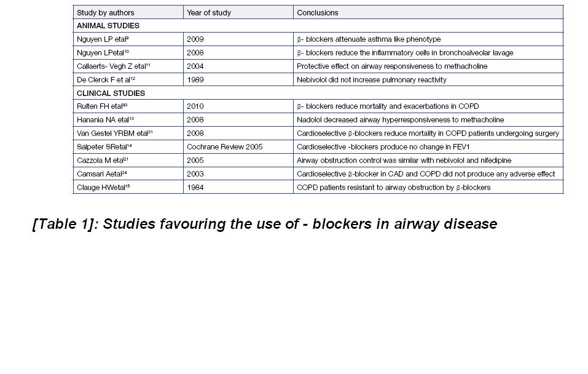Viewport: 588px width, 374px height.
Task: Click the "Callaerts- Vegh Z etal" author cell
Action: pos(114,66)
